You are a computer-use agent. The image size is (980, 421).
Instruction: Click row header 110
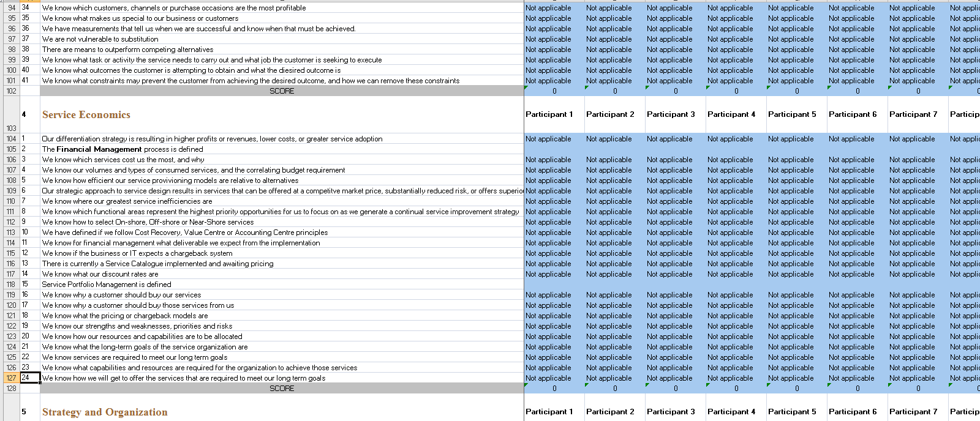12,201
